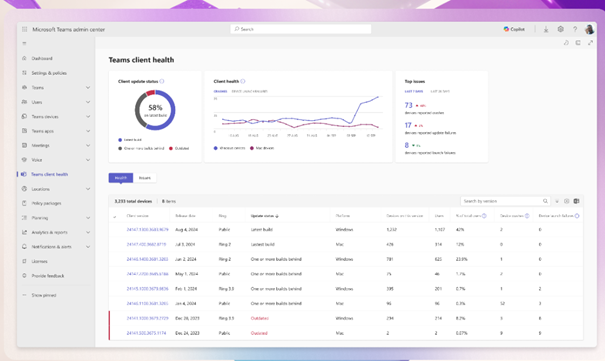Select the Device launch failures tab
The height and width of the screenshot is (361, 605).
[x=250, y=91]
